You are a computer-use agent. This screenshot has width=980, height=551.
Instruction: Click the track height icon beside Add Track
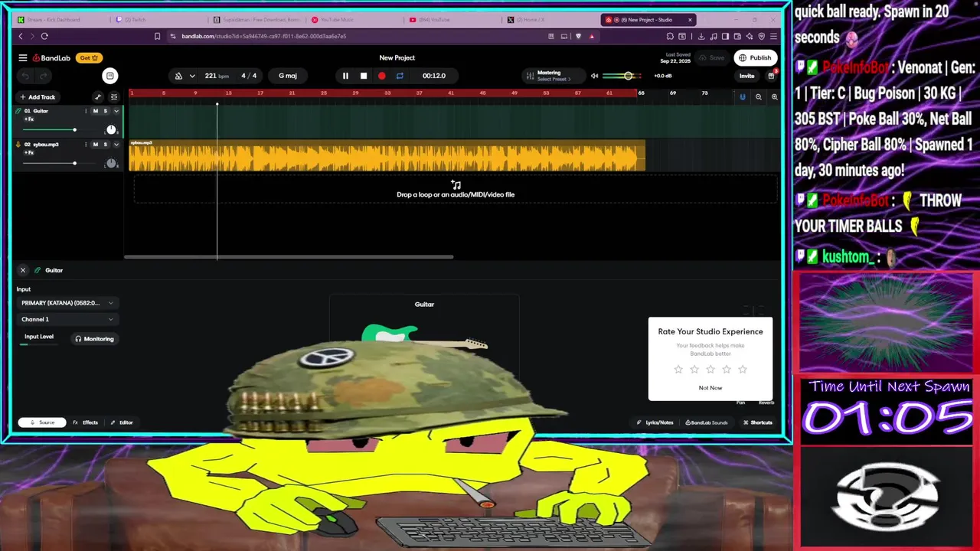[114, 97]
